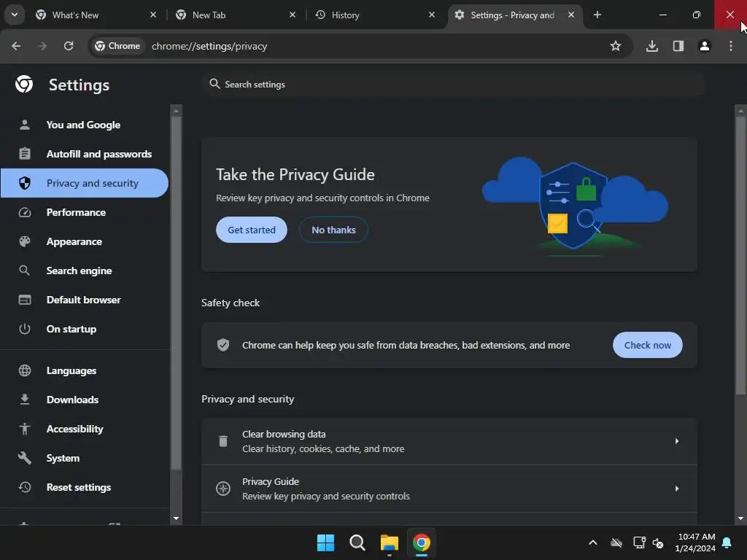Open System settings
The image size is (747, 560).
point(63,458)
